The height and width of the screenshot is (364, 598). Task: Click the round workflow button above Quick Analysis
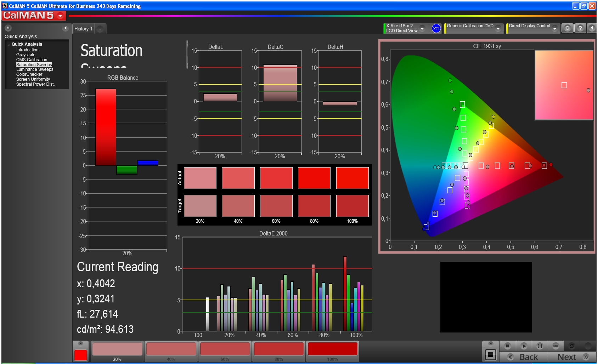point(8,28)
